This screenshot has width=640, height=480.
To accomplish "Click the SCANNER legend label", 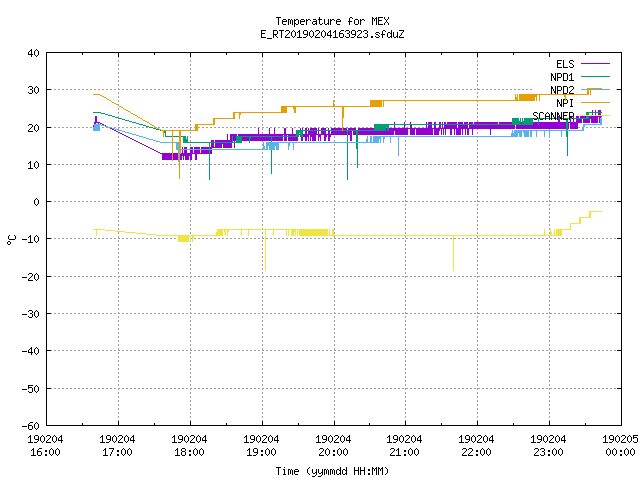I will pos(553,116).
